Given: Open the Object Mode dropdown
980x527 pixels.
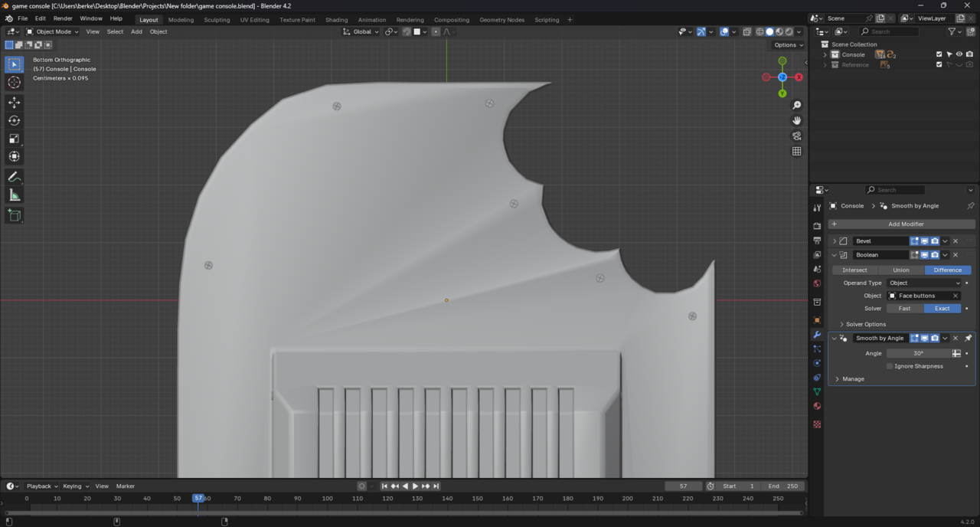Looking at the screenshot, I should coord(52,31).
